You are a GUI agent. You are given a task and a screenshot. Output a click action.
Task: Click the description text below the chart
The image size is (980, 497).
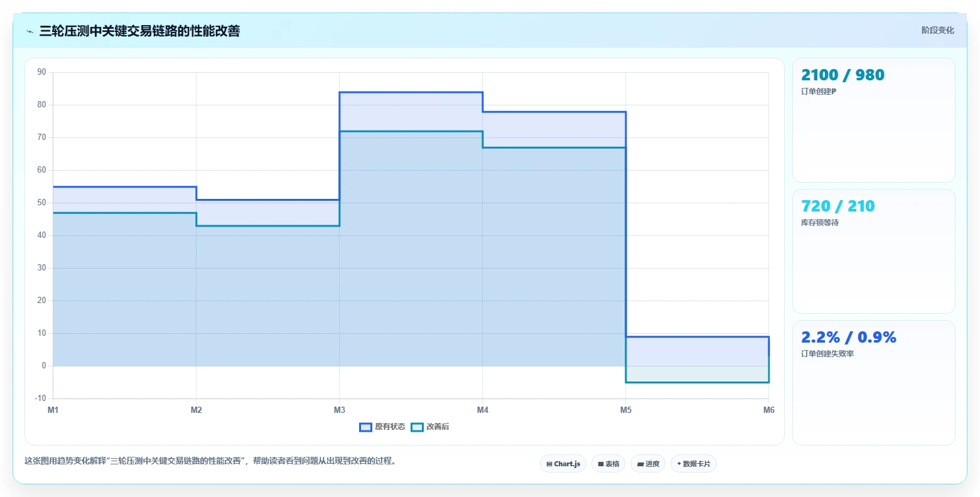click(x=210, y=461)
